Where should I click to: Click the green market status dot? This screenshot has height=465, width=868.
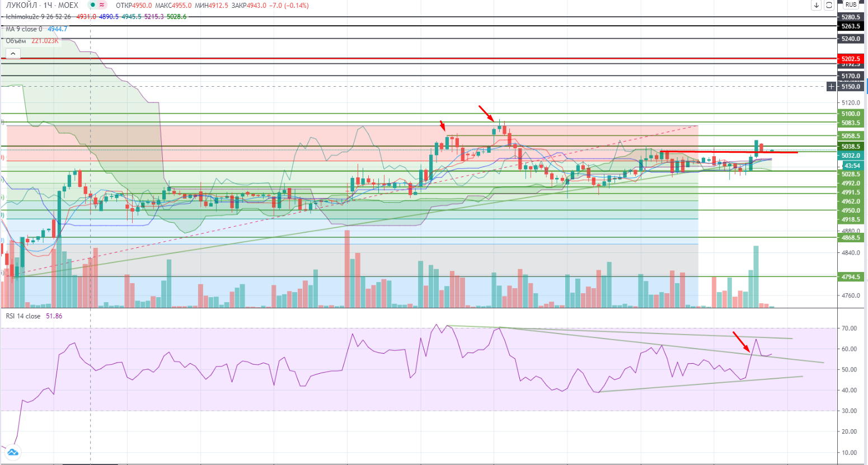92,5
